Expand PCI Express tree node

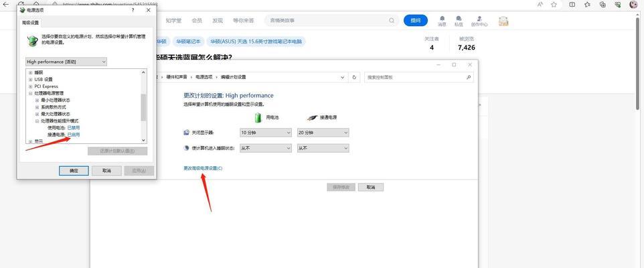click(30, 86)
